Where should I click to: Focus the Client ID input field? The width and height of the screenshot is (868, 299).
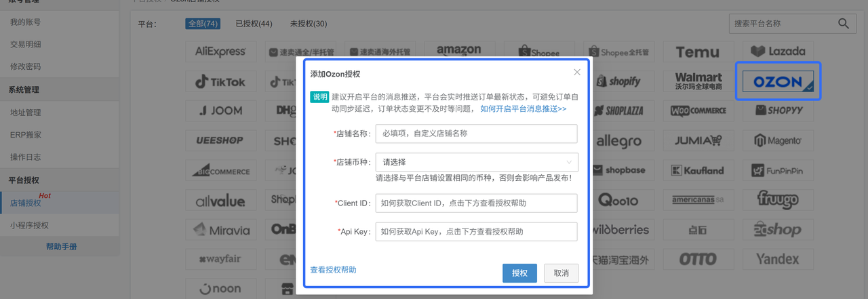tap(476, 203)
